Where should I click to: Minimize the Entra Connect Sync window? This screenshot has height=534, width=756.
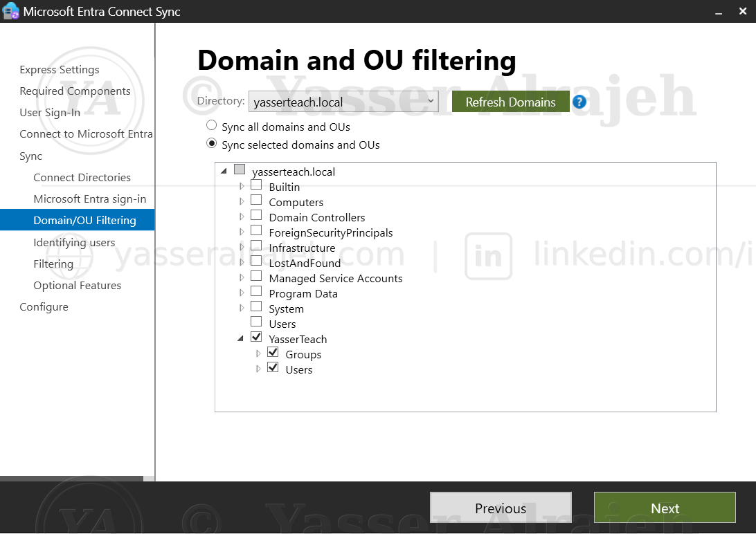[719, 12]
